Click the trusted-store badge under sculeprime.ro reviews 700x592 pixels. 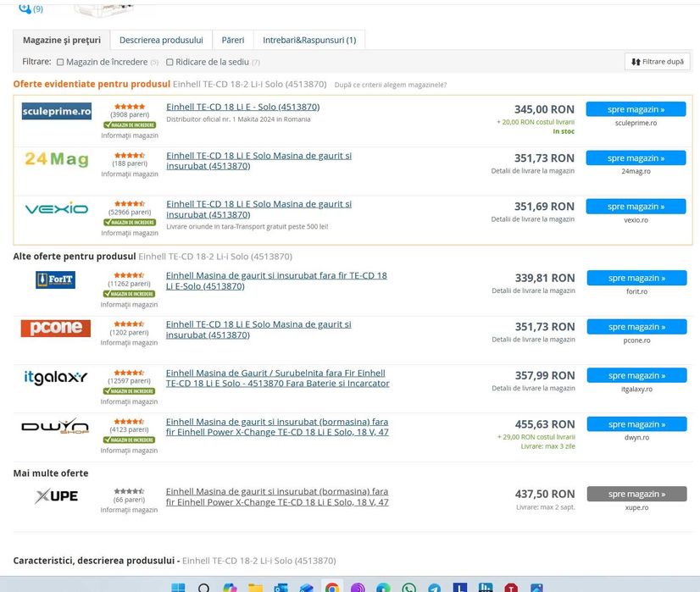pyautogui.click(x=130, y=124)
